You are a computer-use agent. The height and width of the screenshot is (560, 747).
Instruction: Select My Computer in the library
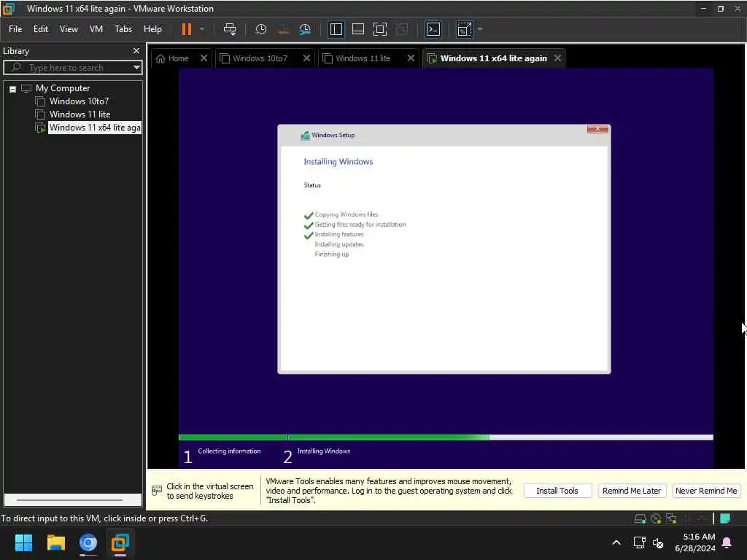coord(63,88)
